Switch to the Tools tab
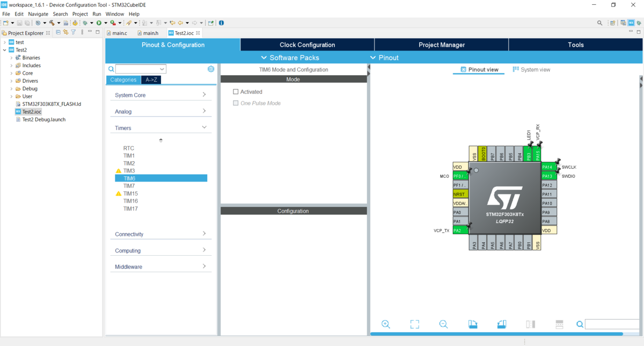 575,45
